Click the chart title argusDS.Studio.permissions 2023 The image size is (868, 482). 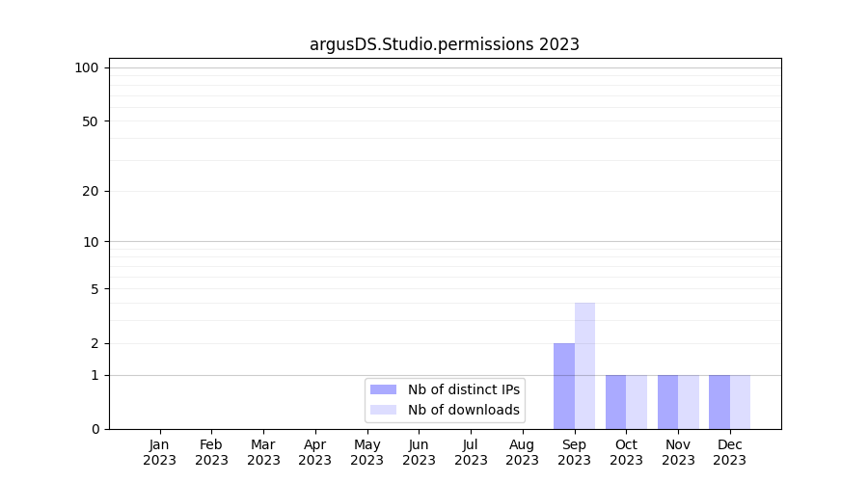tap(444, 44)
